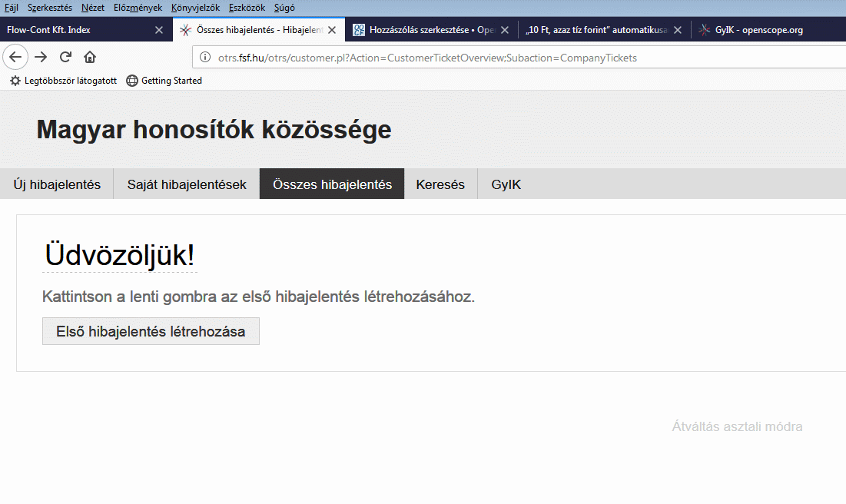Click the browser Back arrow button
The width and height of the screenshot is (846, 504).
(15, 57)
